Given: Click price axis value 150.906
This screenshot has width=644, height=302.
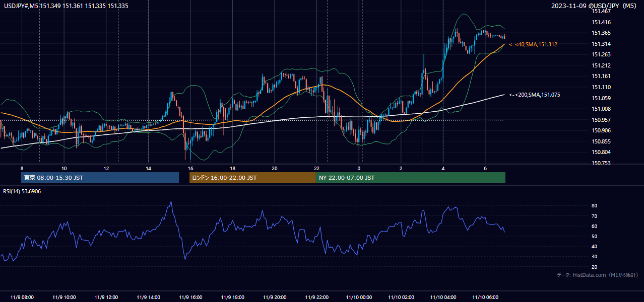Looking at the screenshot, I should (601, 130).
